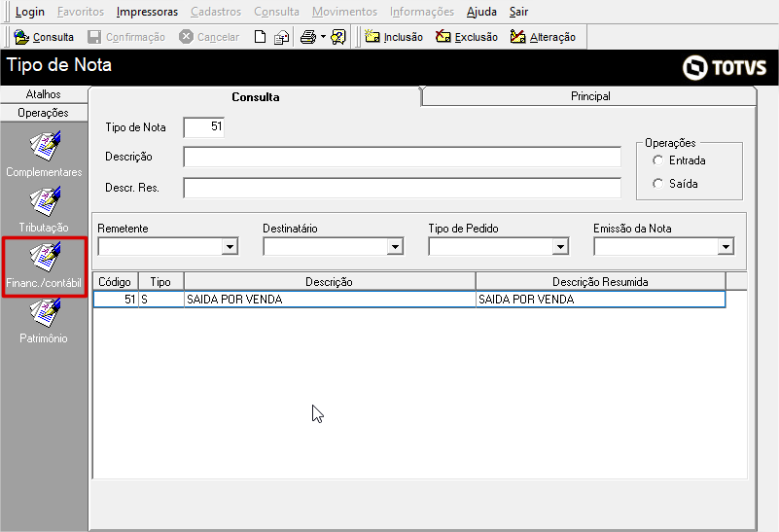Select the code 51 cell in grid

(x=116, y=300)
